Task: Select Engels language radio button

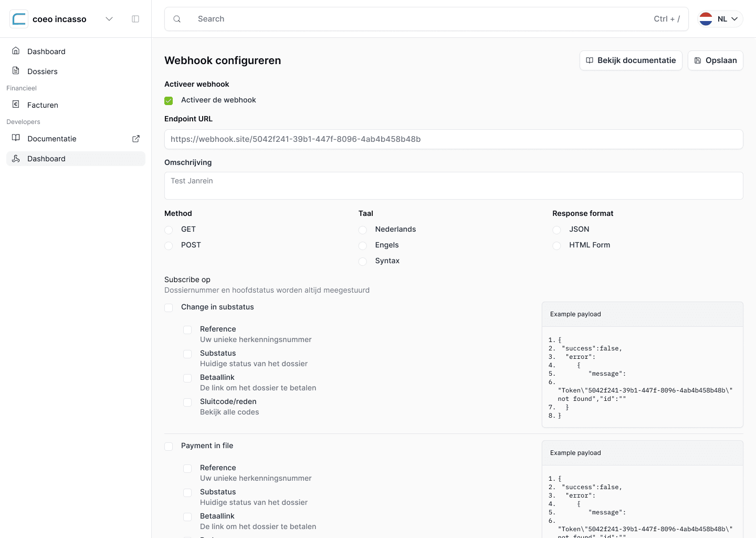Action: pos(363,245)
